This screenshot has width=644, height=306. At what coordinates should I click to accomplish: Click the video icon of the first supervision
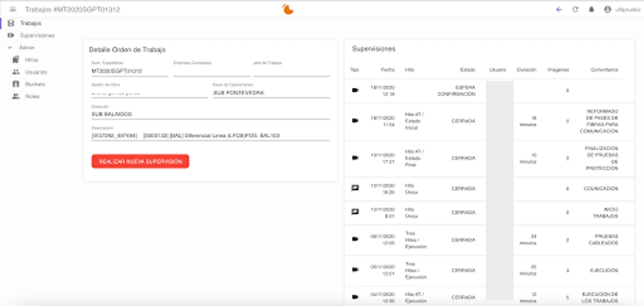tap(354, 90)
